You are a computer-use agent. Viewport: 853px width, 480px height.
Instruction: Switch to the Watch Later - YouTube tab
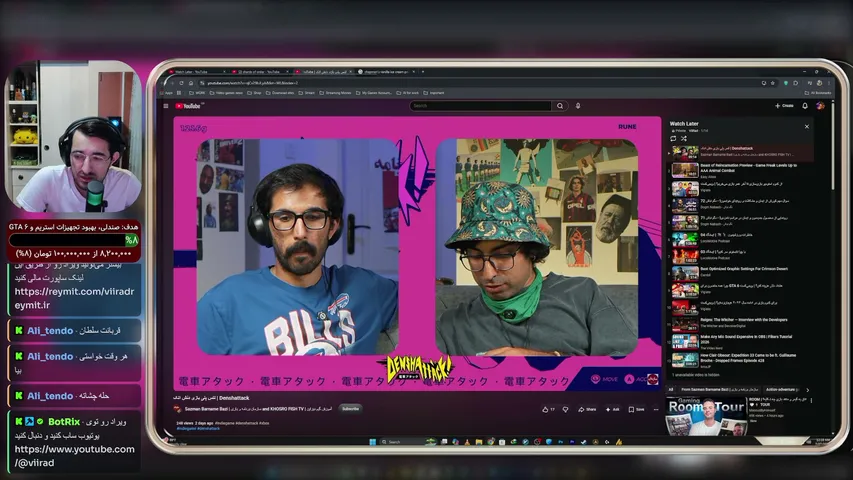196,72
